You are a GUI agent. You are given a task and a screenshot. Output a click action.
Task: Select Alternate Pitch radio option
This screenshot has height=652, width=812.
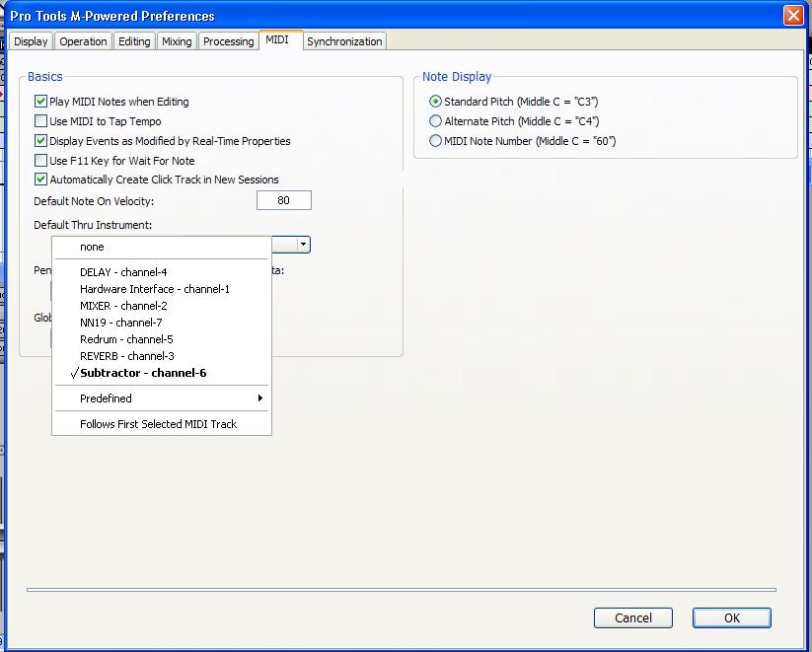pos(435,121)
